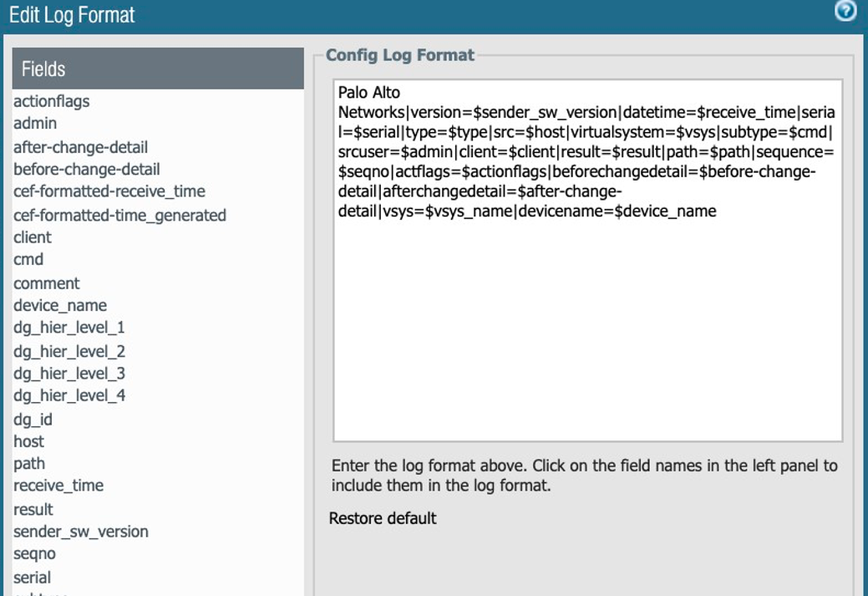This screenshot has width=868, height=596.
Task: Add the dg_id field
Action: pyautogui.click(x=33, y=420)
